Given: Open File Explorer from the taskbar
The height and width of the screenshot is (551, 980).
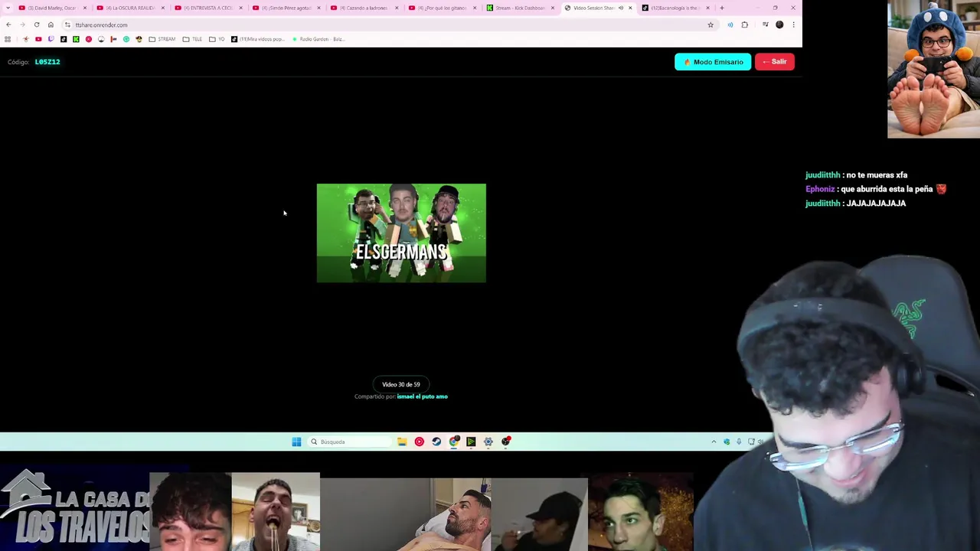Looking at the screenshot, I should tap(402, 442).
